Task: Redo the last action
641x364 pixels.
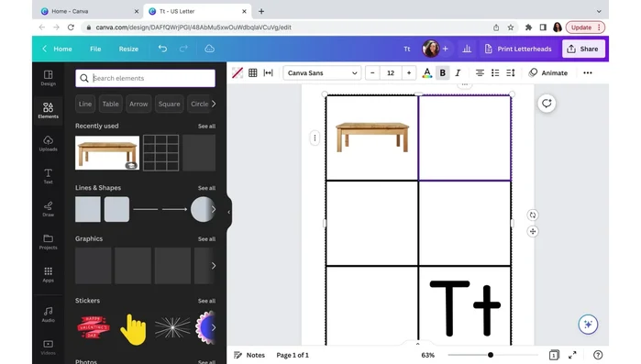Action: point(183,49)
